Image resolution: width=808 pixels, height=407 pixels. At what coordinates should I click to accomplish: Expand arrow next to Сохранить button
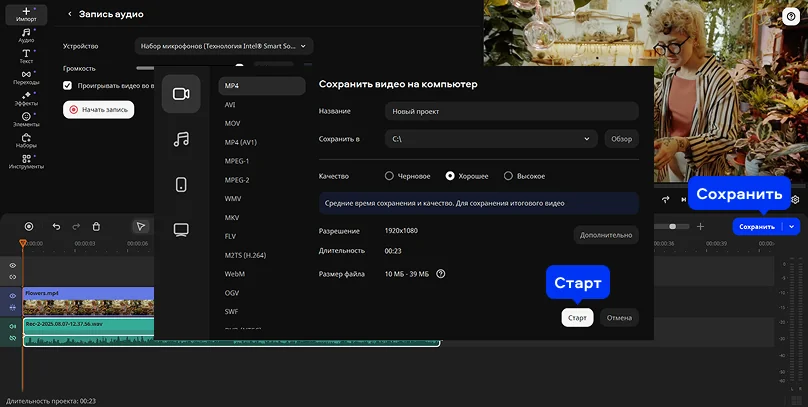(792, 226)
